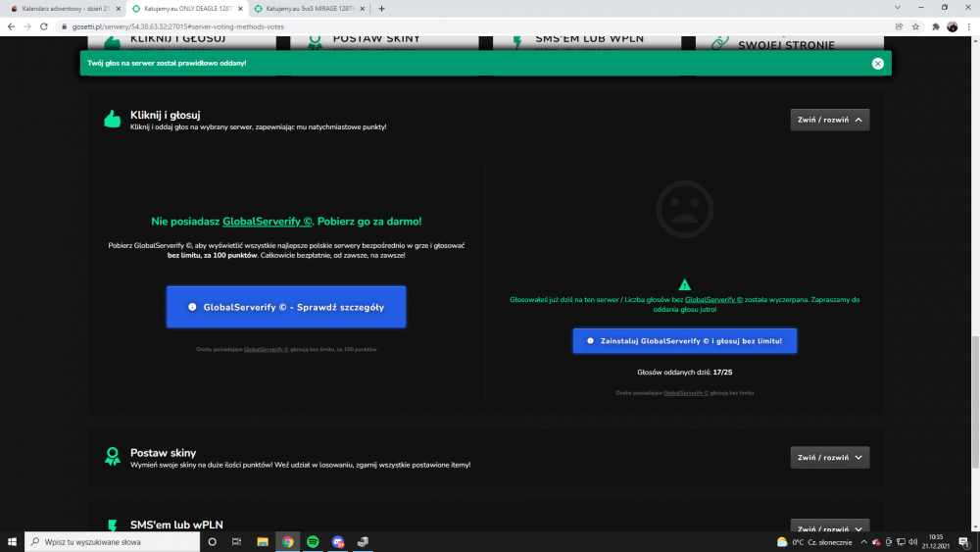The image size is (980, 552).
Task: Bookmark this page with star icon
Action: (x=915, y=26)
